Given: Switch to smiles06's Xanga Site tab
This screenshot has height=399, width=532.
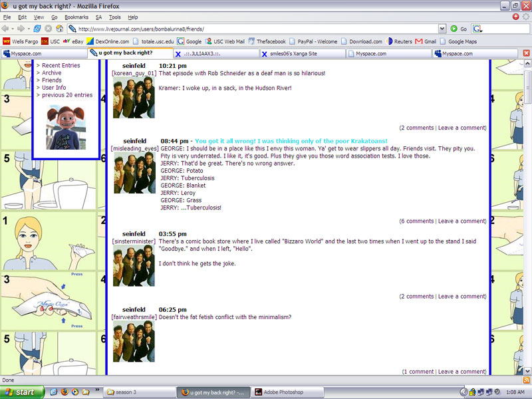Looking at the screenshot, I should point(303,54).
